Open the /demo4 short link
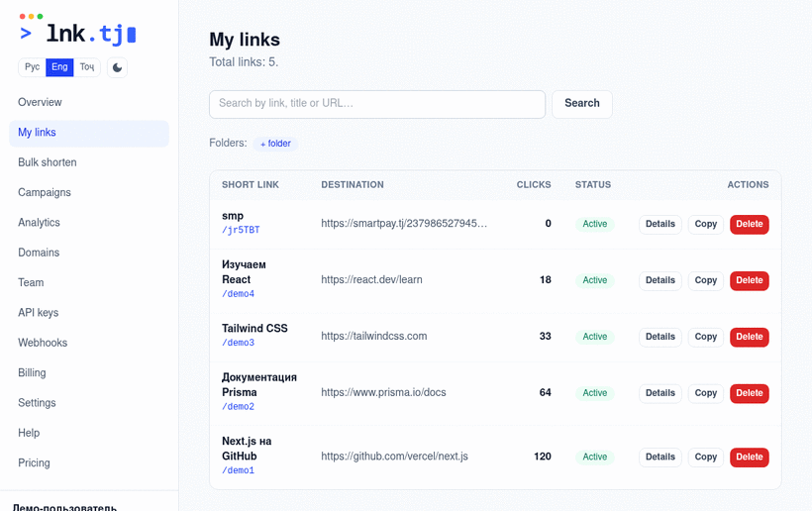The height and width of the screenshot is (511, 812). 239,294
